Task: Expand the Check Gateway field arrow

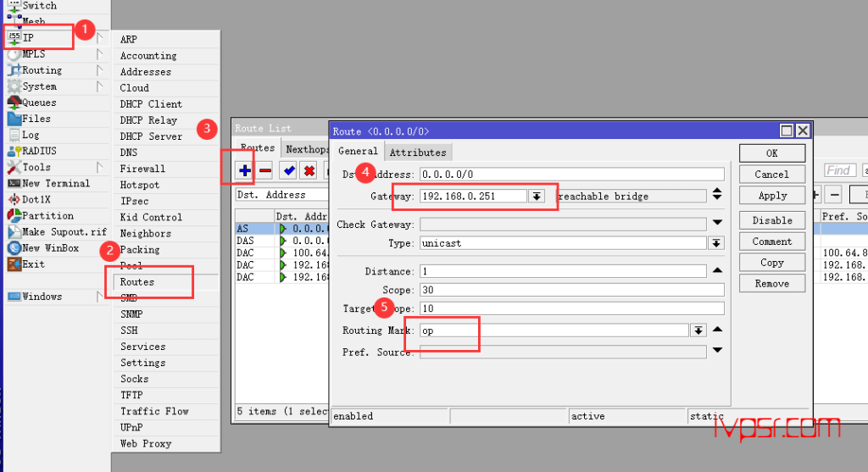Action: click(717, 224)
